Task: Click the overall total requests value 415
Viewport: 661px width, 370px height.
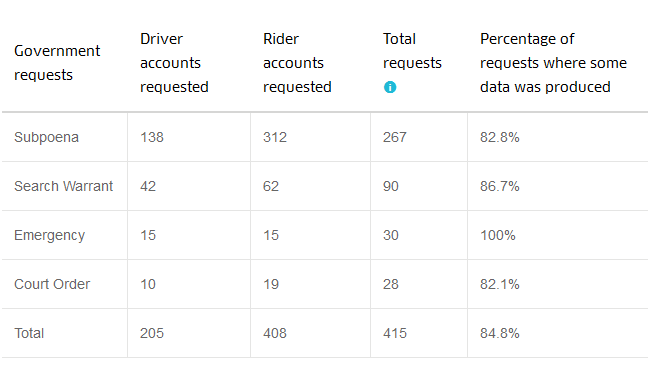Action: [x=395, y=333]
